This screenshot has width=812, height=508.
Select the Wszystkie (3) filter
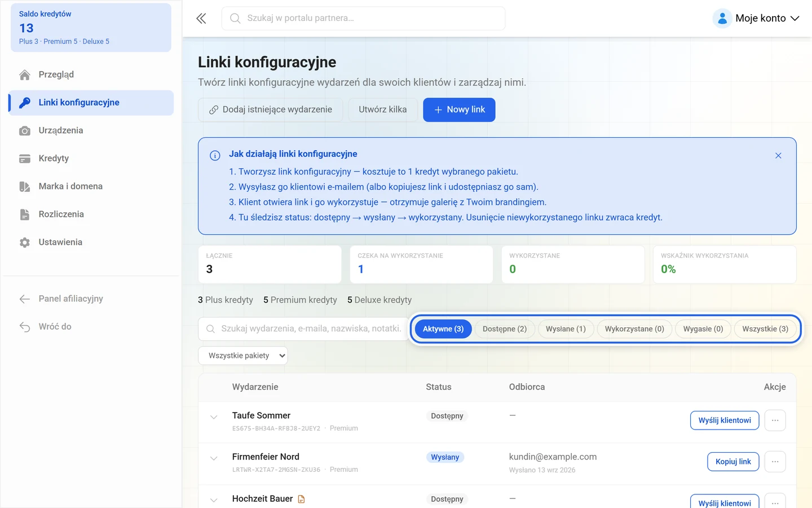(x=765, y=329)
